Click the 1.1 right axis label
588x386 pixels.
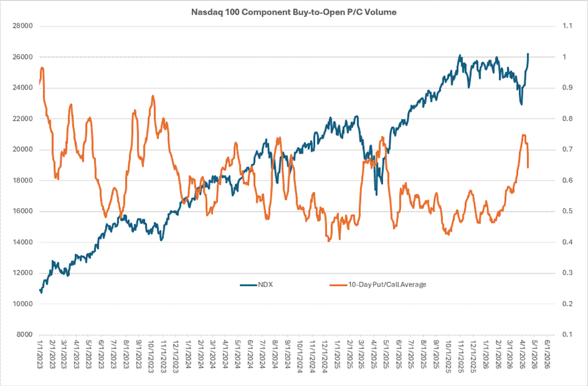[x=568, y=26]
